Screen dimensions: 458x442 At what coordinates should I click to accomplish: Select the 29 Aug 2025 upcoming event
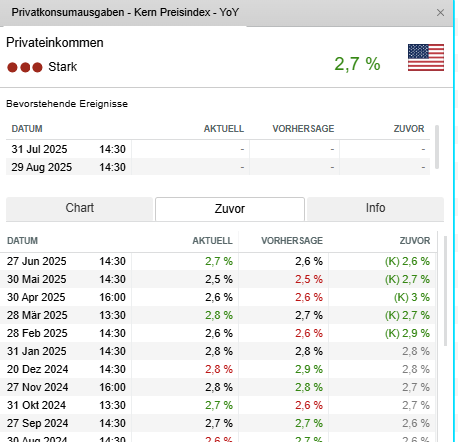(x=218, y=167)
